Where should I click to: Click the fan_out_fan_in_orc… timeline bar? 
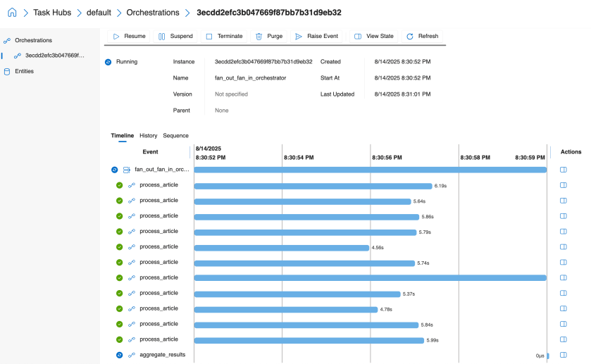tap(370, 170)
